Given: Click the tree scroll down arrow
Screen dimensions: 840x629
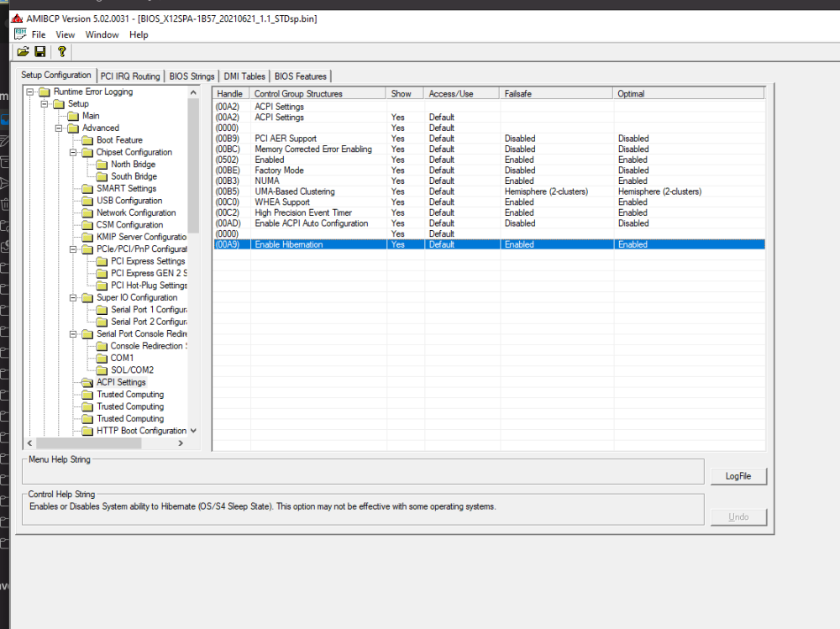Looking at the screenshot, I should pos(193,431).
